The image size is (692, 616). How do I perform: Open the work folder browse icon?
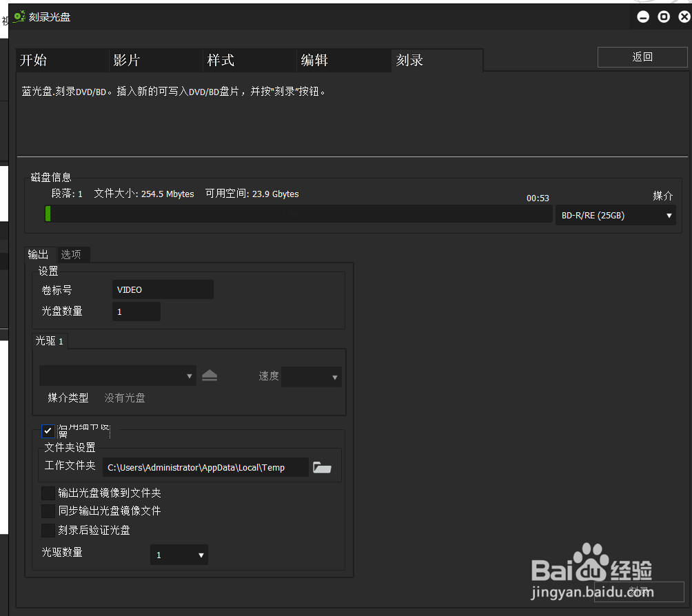coord(322,466)
